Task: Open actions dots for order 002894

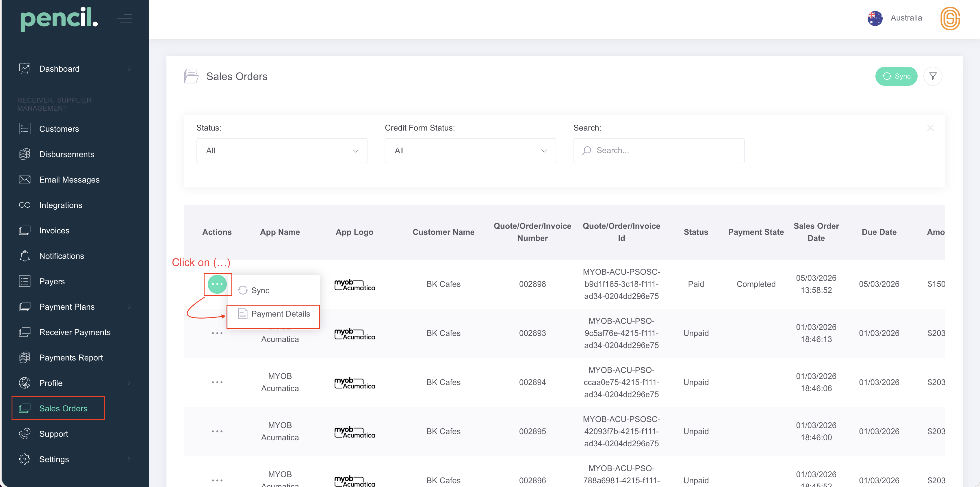Action: click(217, 382)
